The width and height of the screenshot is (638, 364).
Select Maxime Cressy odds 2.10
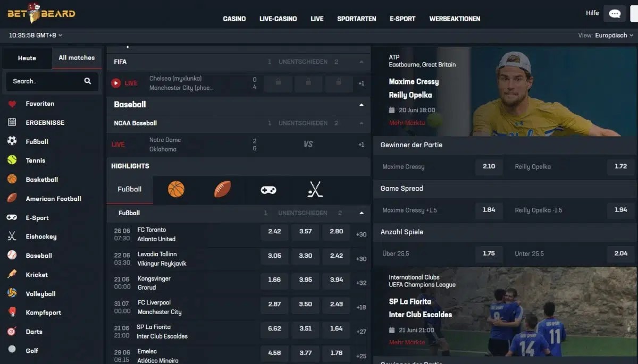pyautogui.click(x=489, y=167)
